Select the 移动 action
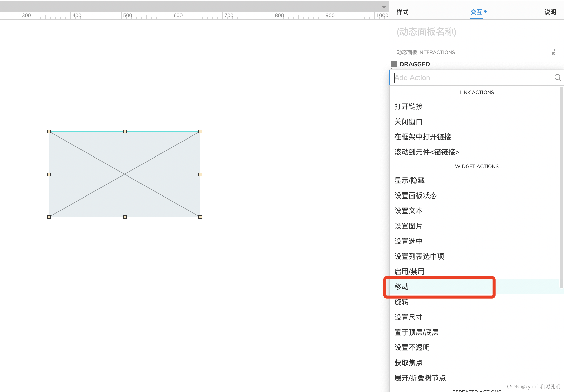This screenshot has height=392, width=564. (x=475, y=287)
